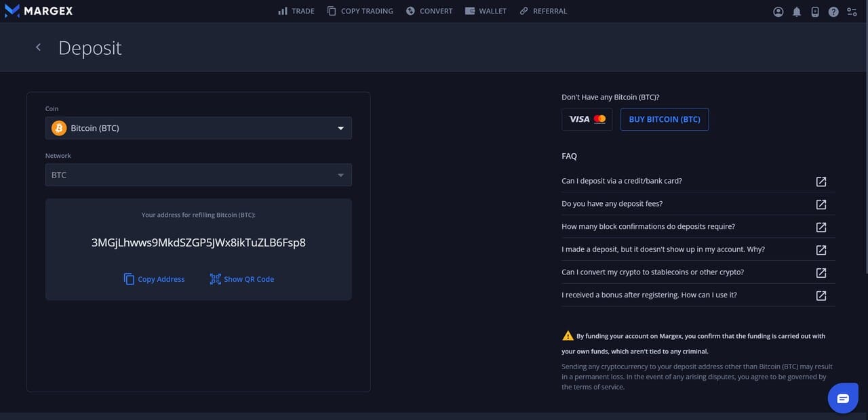The height and width of the screenshot is (420, 868).
Task: Open the WALLET section
Action: click(486, 11)
